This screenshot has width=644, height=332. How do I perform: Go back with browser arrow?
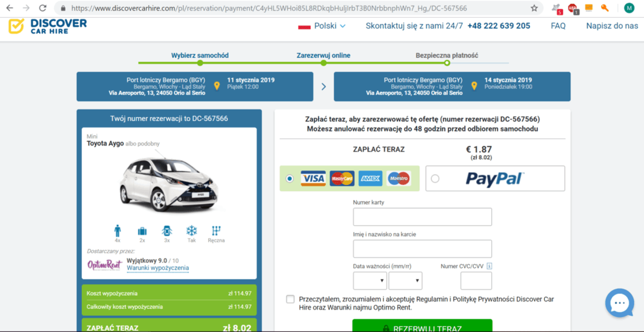(x=10, y=8)
